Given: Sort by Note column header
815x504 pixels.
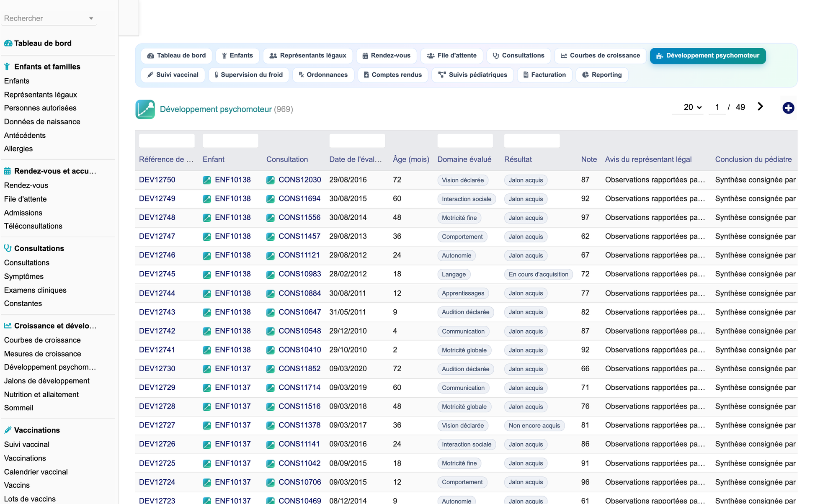Looking at the screenshot, I should coord(589,159).
